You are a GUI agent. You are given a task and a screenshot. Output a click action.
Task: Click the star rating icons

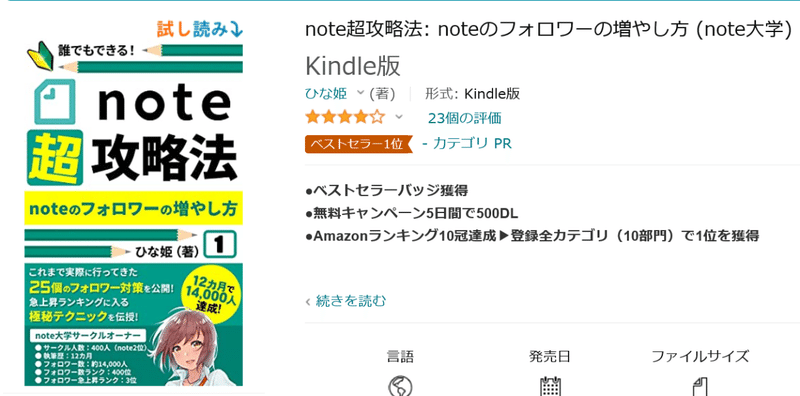(345, 118)
